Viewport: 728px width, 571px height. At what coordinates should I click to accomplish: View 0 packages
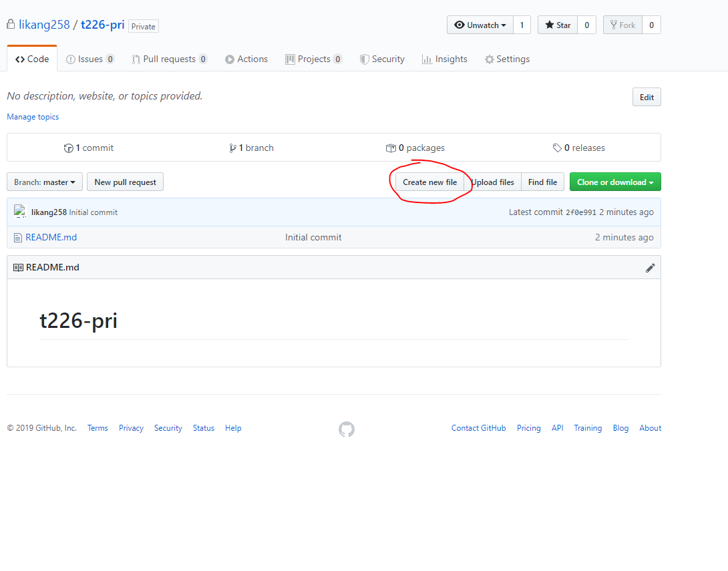415,148
